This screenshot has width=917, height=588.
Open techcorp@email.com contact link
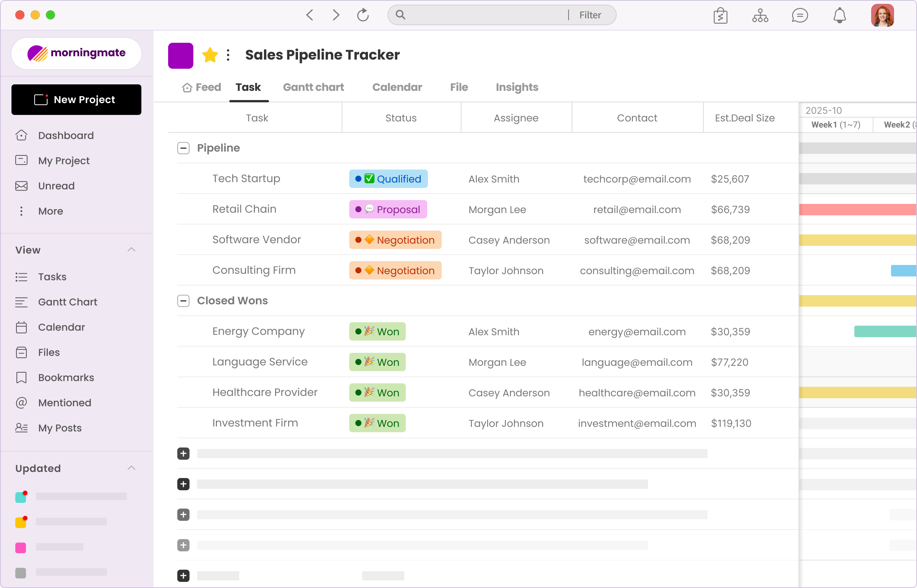click(637, 179)
